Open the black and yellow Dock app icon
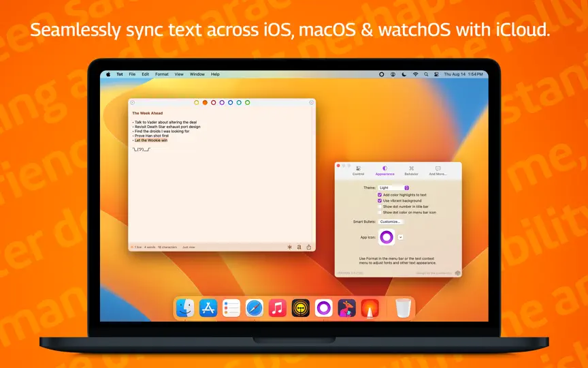The width and height of the screenshot is (588, 368). 301,308
